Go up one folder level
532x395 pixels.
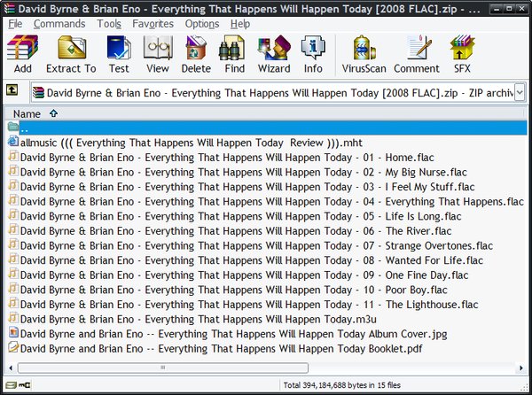[x=12, y=90]
